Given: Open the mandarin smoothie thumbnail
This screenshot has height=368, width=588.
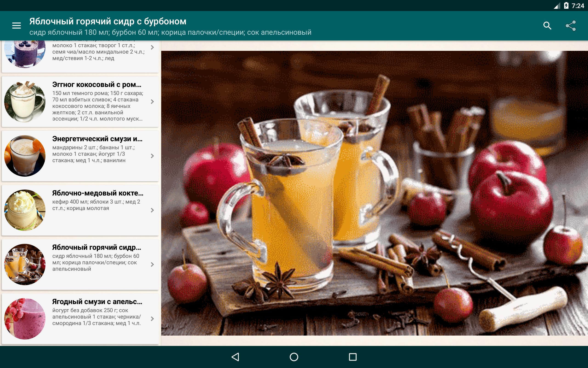Looking at the screenshot, I should pos(25,156).
